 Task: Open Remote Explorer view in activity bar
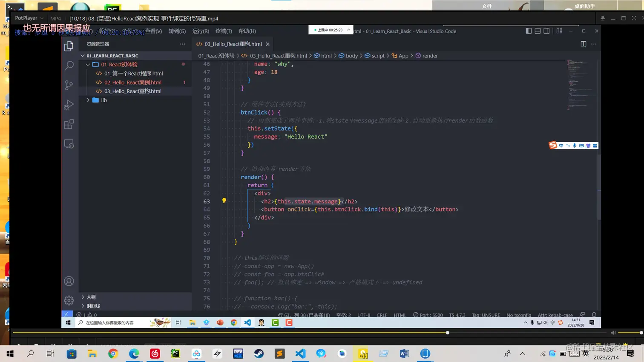pyautogui.click(x=69, y=144)
